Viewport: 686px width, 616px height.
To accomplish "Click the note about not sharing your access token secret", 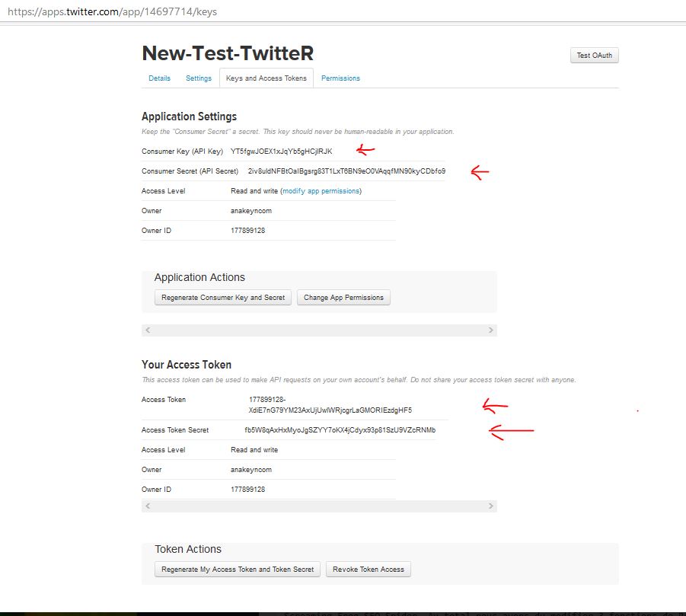I will (359, 380).
